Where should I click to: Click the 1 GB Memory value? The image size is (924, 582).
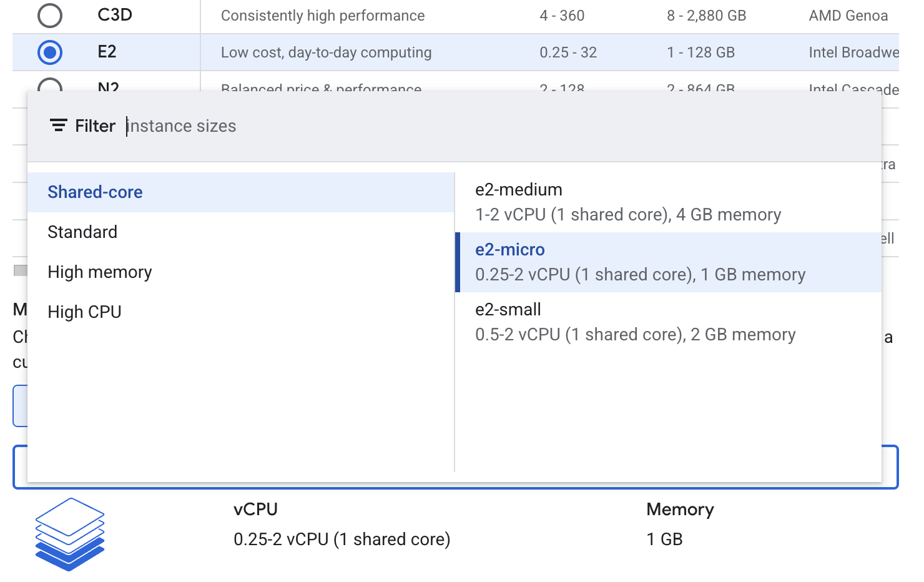click(664, 539)
